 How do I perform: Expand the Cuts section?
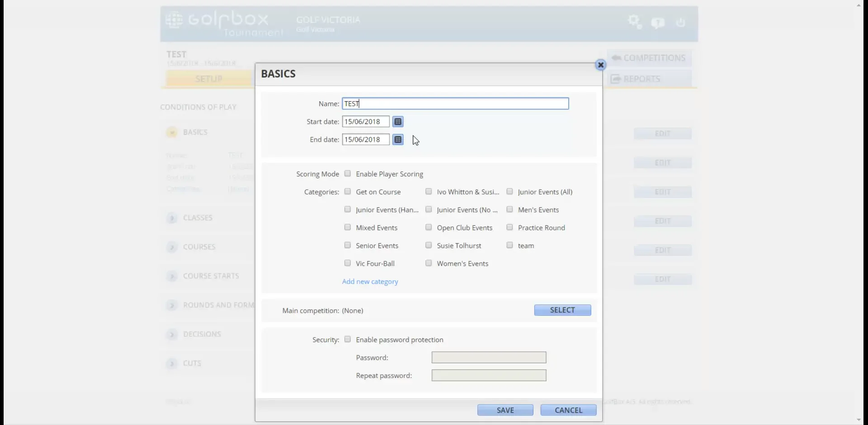coord(172,364)
